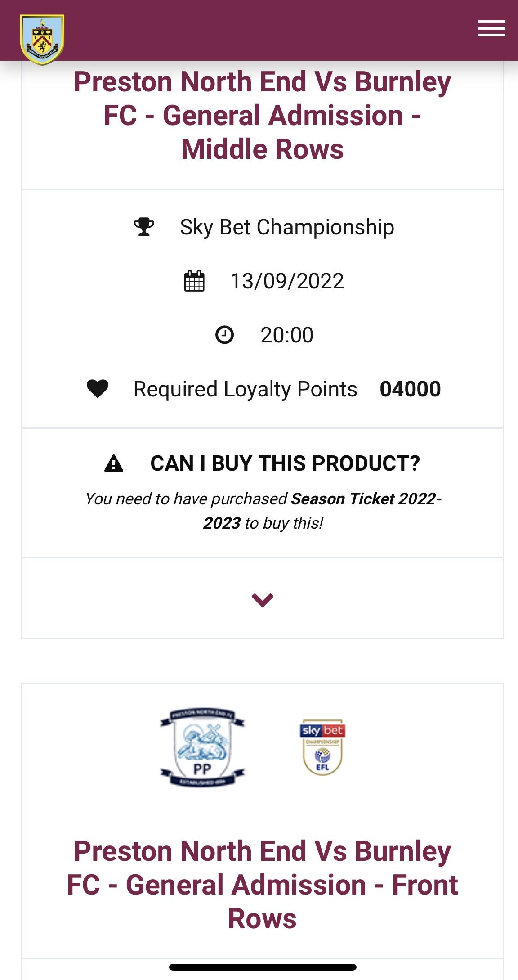The width and height of the screenshot is (518, 980).
Task: Click the clock icon next to 20:00
Action: tap(224, 335)
